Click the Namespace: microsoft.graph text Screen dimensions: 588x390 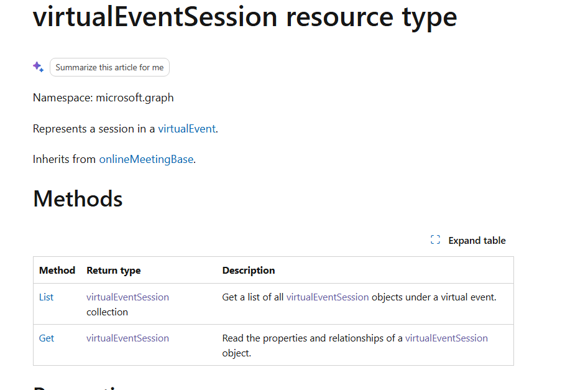click(103, 98)
